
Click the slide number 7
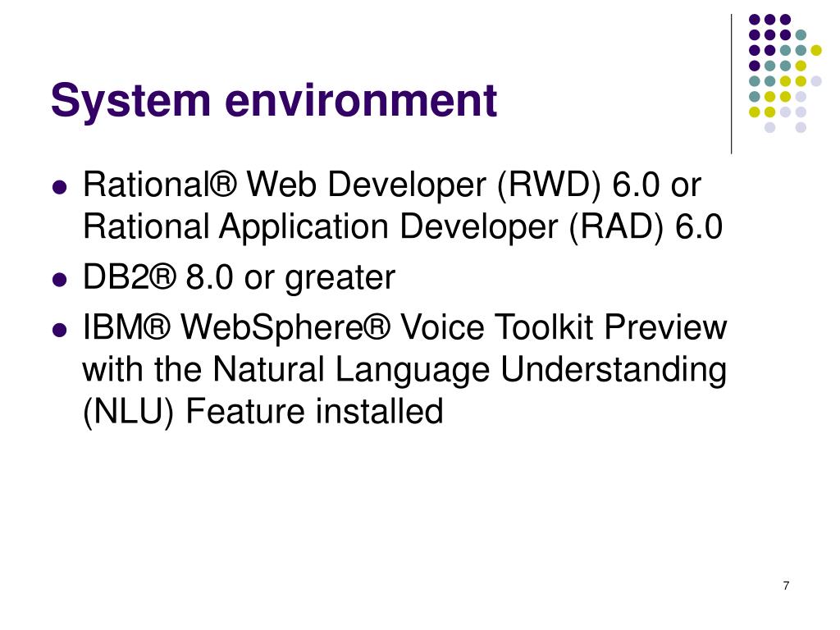[x=786, y=586]
